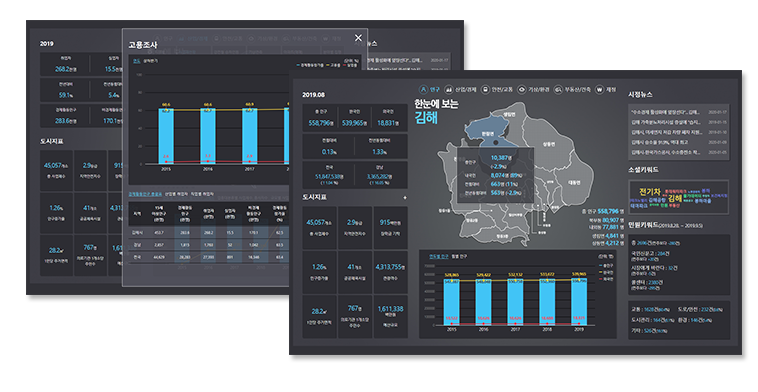Open the 767 tile in the back dashboard
Viewport: 758px width, 392px height.
coord(89,256)
